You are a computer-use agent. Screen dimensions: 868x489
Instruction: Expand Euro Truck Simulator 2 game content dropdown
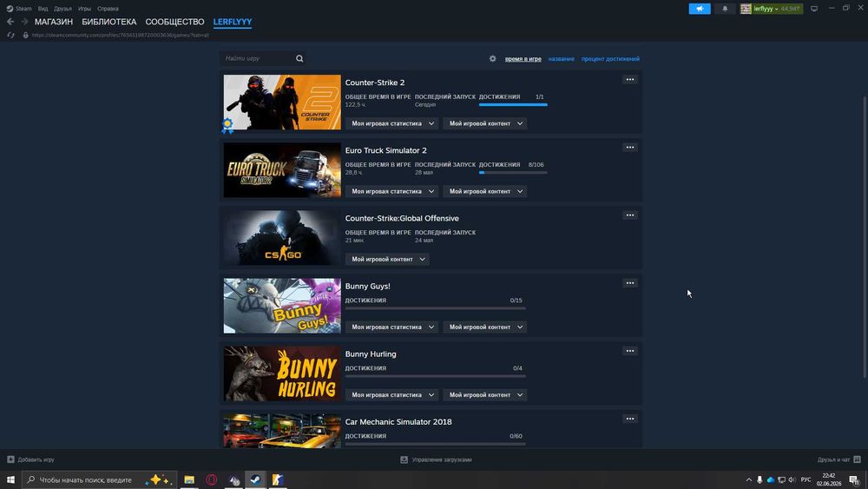[485, 191]
